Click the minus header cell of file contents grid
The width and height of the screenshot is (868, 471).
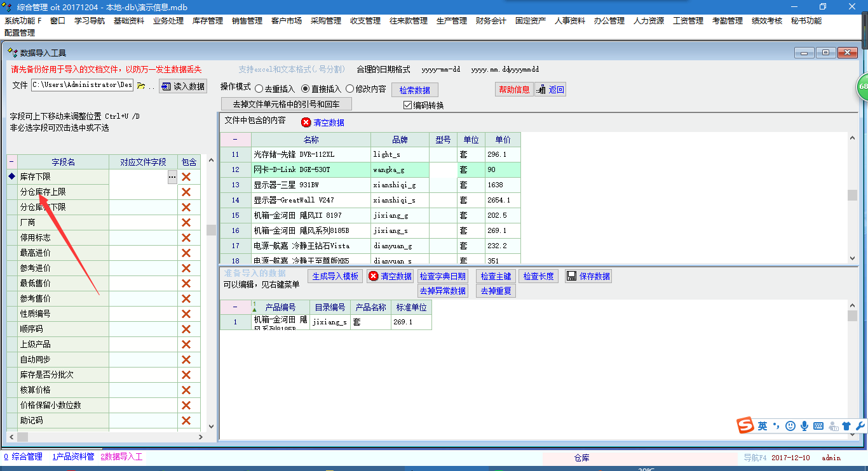[235, 140]
